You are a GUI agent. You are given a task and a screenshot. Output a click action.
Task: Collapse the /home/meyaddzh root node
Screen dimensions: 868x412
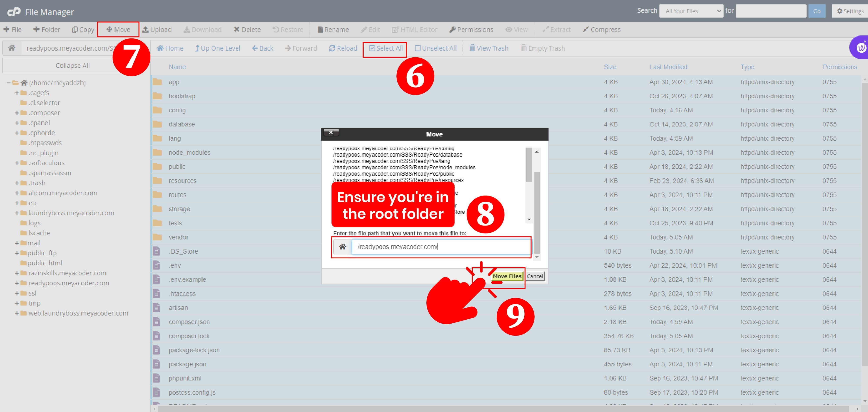(9, 83)
